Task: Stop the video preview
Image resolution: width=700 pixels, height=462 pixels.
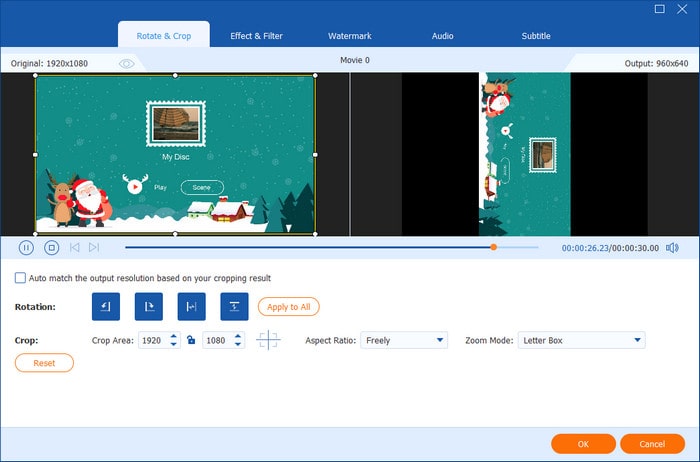Action: (x=51, y=247)
